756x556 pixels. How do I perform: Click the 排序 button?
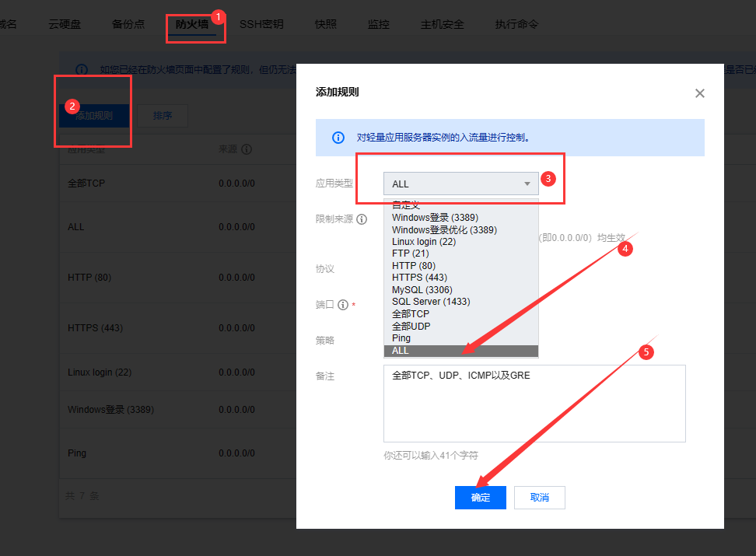(x=163, y=115)
